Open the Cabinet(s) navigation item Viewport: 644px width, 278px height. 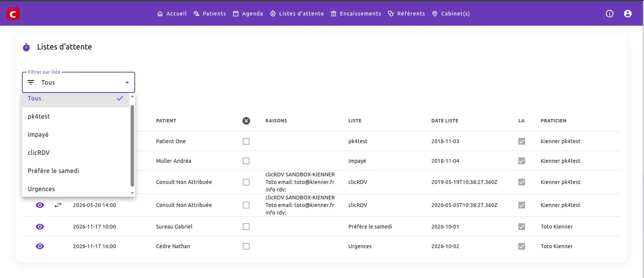point(451,14)
